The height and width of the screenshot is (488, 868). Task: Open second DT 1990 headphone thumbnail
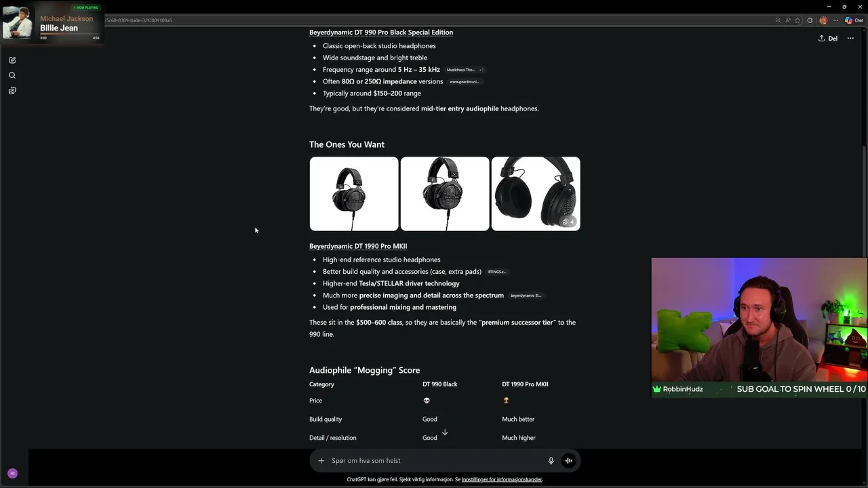pyautogui.click(x=445, y=194)
